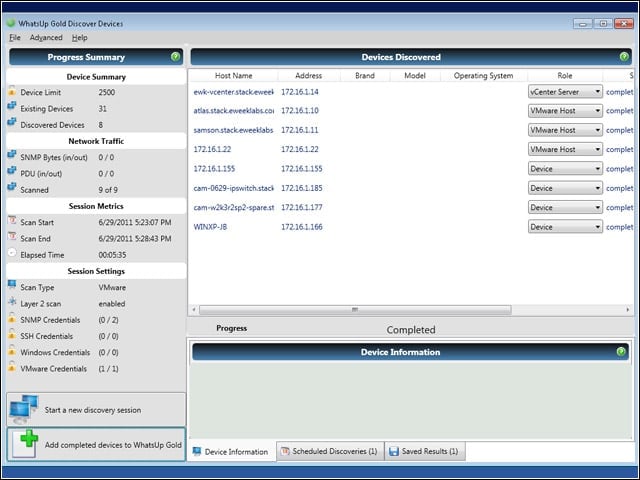Click the Progress Summary help icon
Viewport: 640px width, 480px height.
click(176, 57)
